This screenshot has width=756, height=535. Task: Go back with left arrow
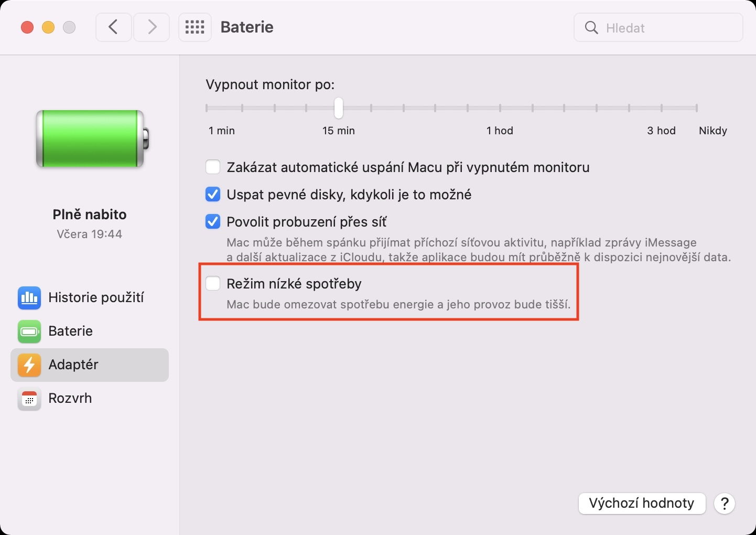(113, 27)
